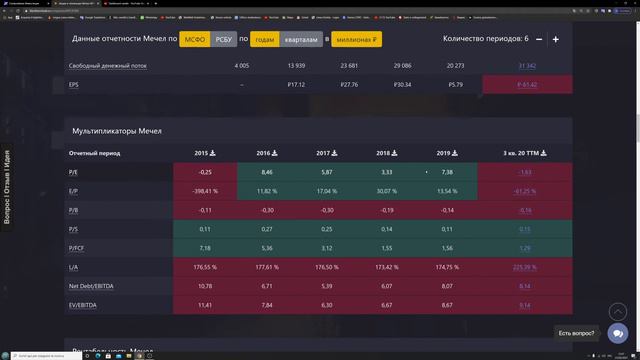
Task: Click the TTM Net Debt/EBITDA value
Action: 525,286
